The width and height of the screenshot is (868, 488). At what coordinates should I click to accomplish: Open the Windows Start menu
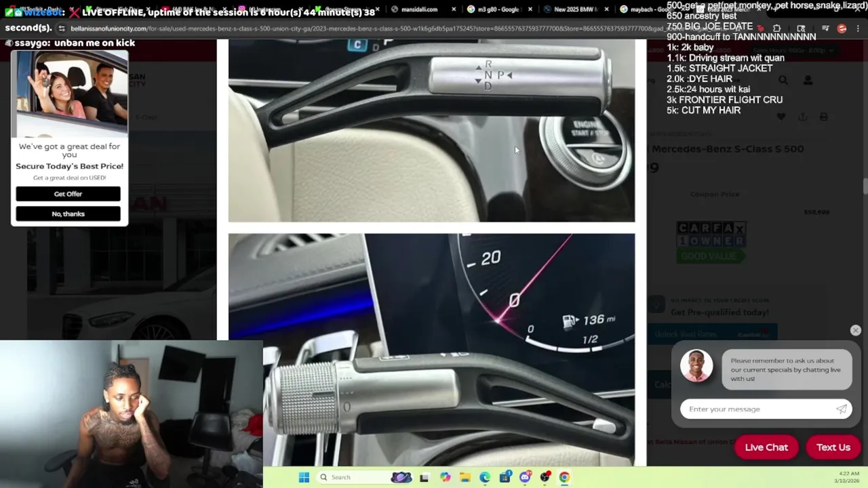pyautogui.click(x=304, y=477)
